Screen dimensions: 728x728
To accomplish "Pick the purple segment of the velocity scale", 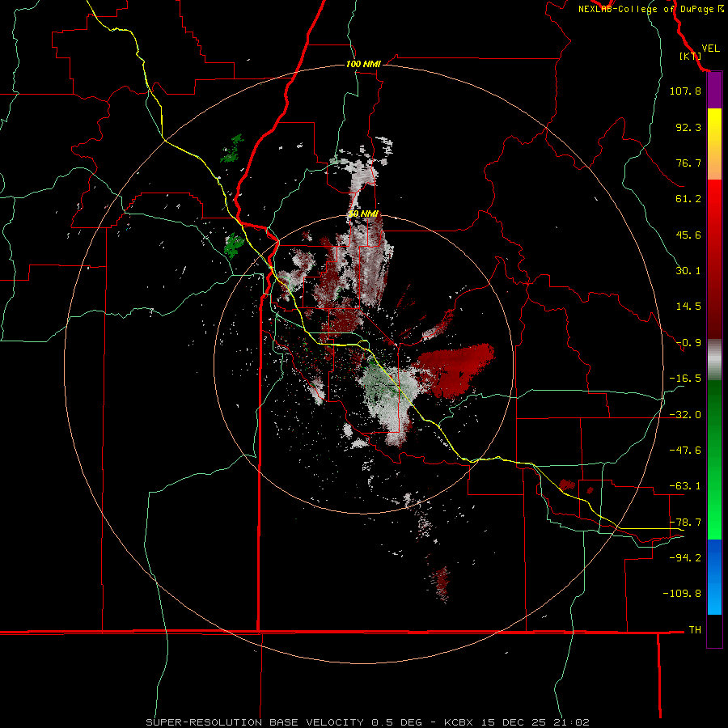I will coord(714,91).
